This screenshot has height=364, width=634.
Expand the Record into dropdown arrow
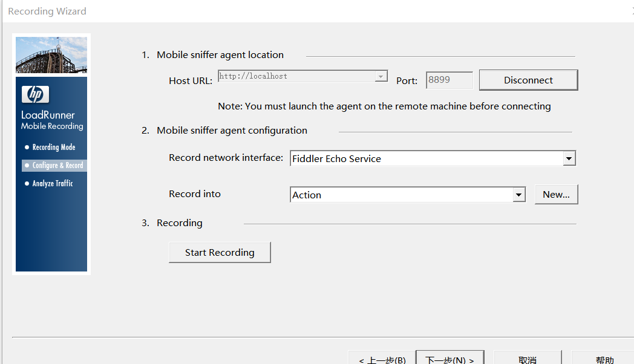click(x=519, y=195)
